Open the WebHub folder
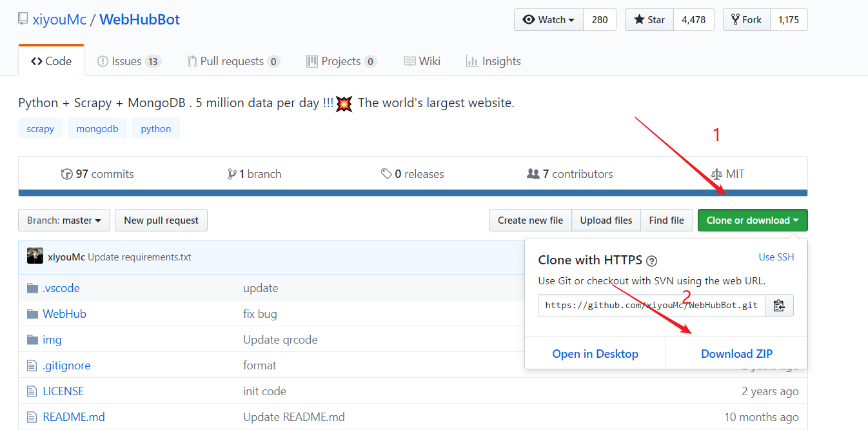The width and height of the screenshot is (868, 430). point(64,314)
